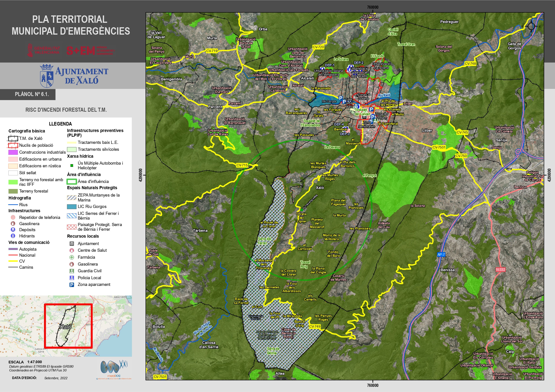This screenshot has height=392, width=555.
Task: Click the green Farmàcia cross icon
Action: click(72, 257)
